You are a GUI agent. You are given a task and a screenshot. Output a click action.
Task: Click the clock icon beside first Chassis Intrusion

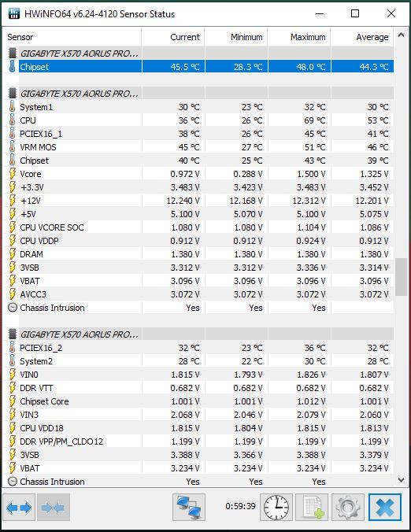[x=13, y=308]
